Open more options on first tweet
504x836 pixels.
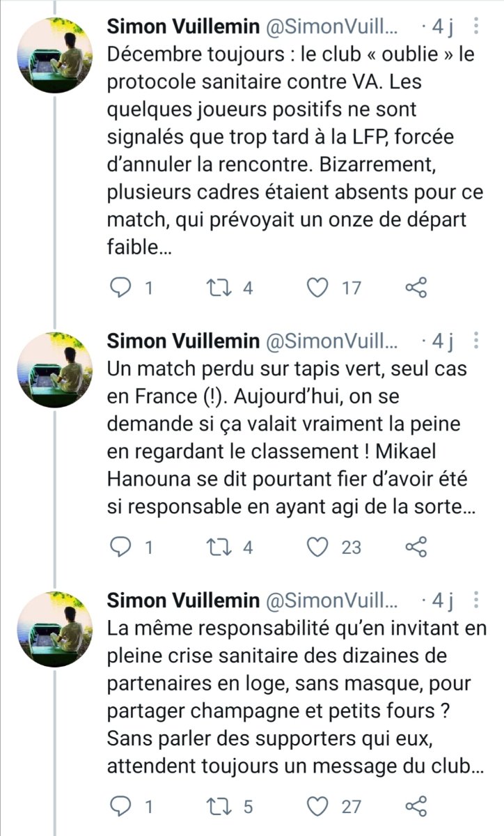(x=476, y=28)
